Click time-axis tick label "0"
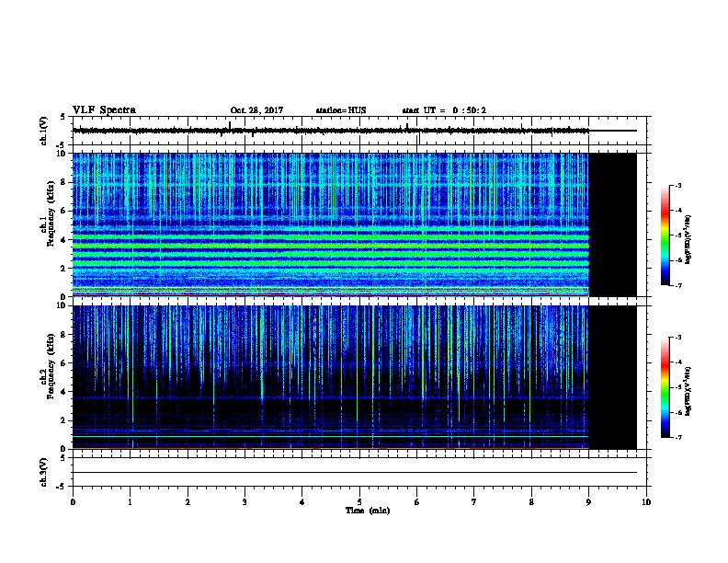Screen dimensions: 728x563 [73, 501]
